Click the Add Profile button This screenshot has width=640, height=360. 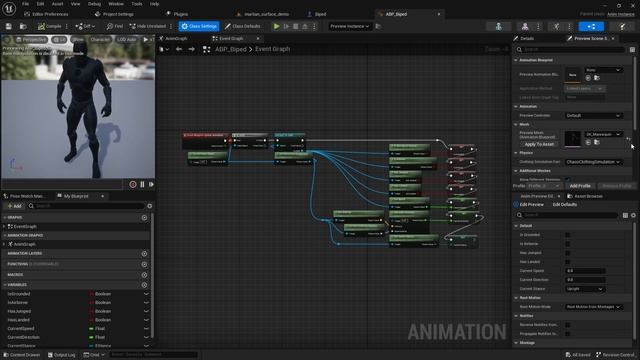580,186
